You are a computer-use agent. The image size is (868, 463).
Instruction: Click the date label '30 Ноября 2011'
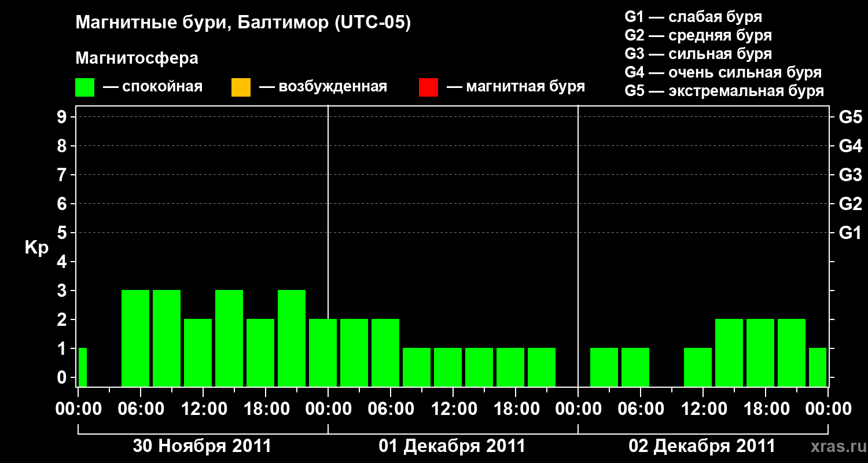202,446
